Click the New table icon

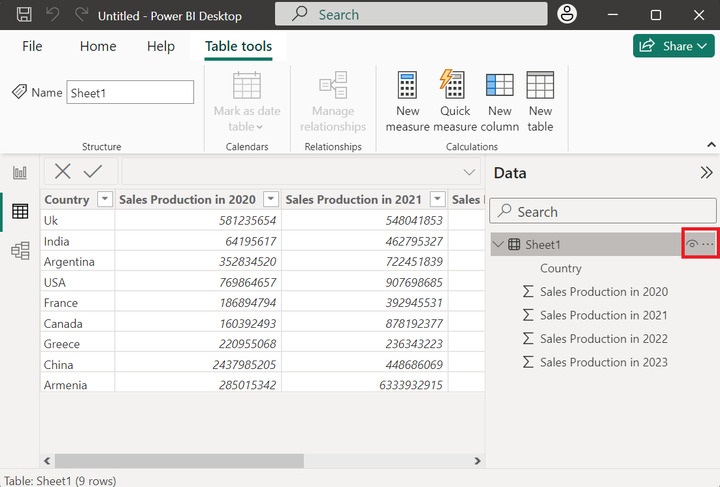click(x=540, y=87)
